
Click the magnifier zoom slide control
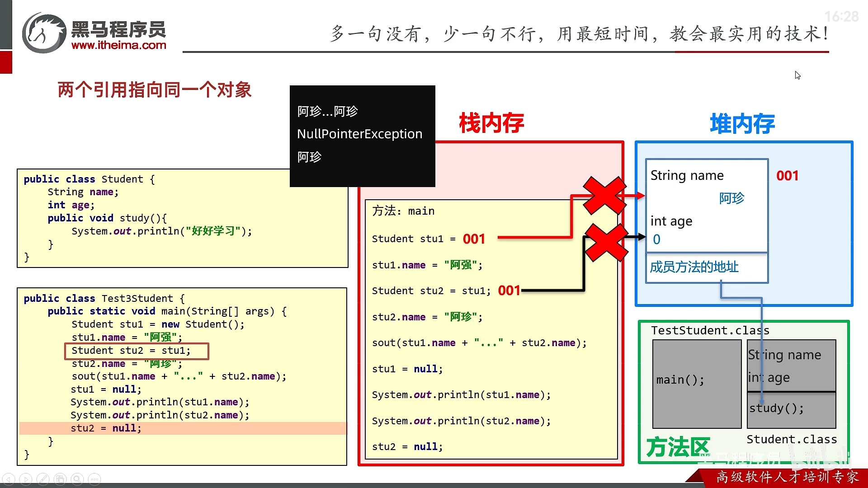click(77, 479)
